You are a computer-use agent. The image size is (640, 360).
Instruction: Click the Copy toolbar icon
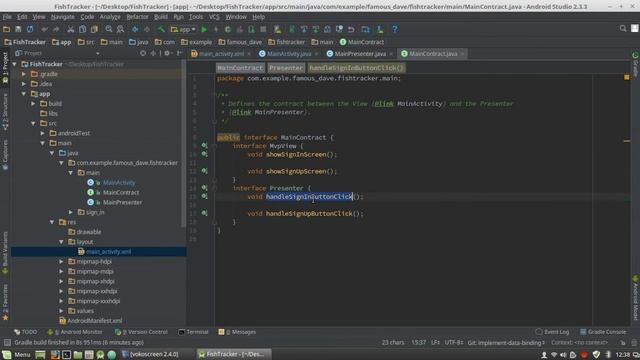pyautogui.click(x=82, y=29)
